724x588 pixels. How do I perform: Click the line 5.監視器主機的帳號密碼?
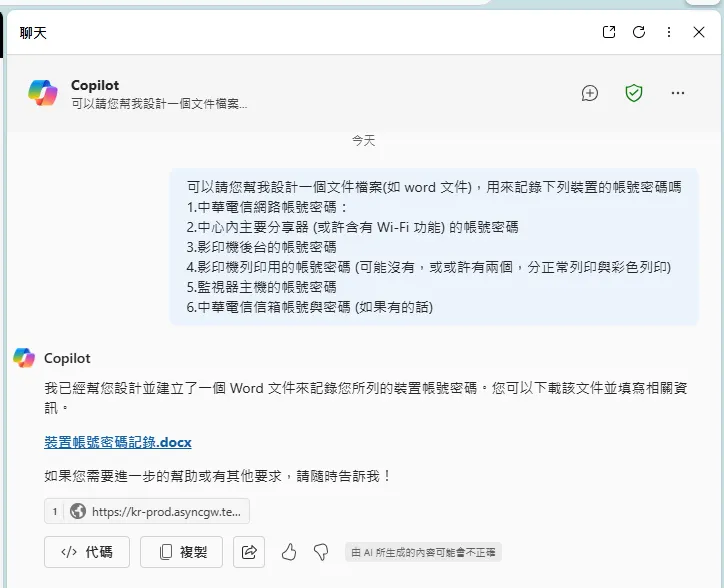pyautogui.click(x=261, y=287)
